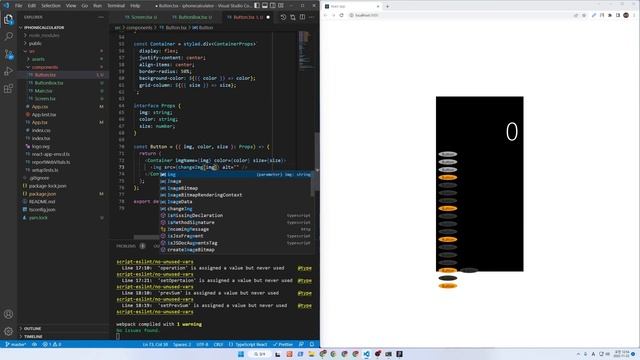Open the file timeline history icon
Screen dimensions: 640x360
pos(283,17)
